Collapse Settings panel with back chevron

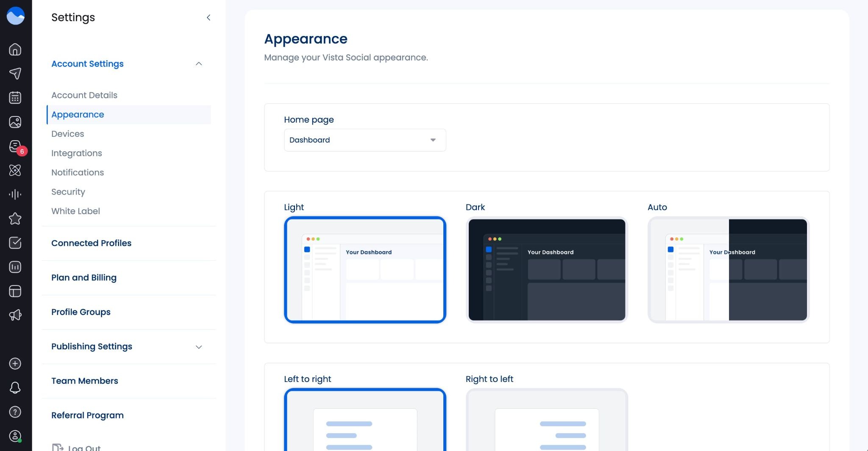click(208, 17)
